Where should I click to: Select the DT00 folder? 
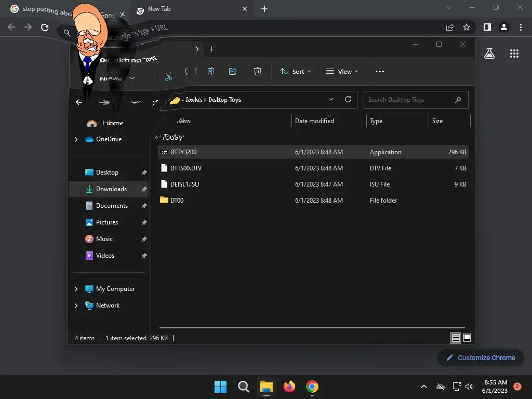click(313, 200)
